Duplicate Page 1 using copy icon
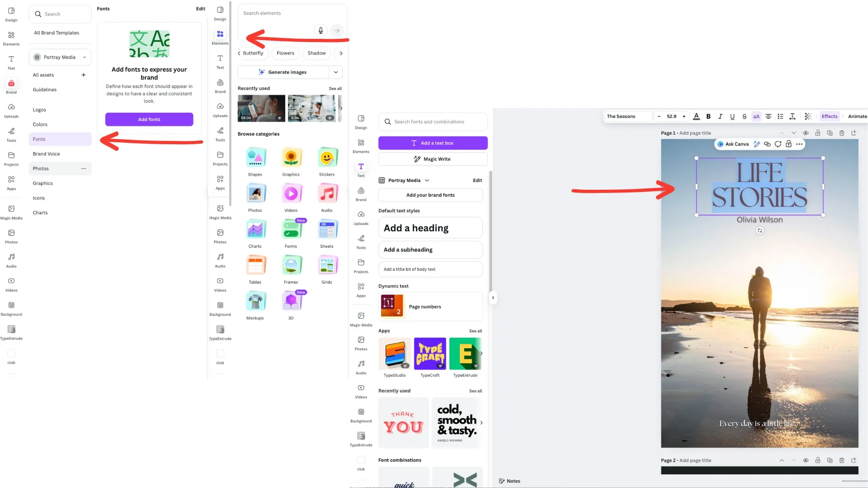868x488 pixels. pyautogui.click(x=830, y=133)
